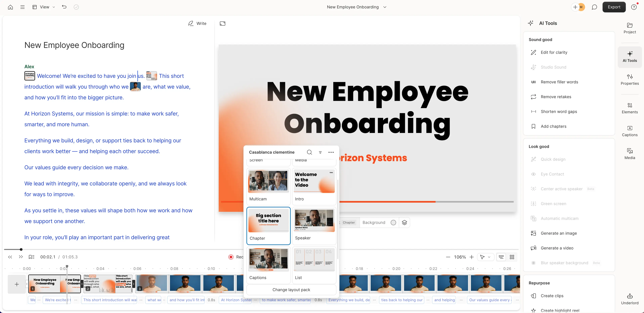Expand the pointer tool dropdown arrow

coord(489,257)
